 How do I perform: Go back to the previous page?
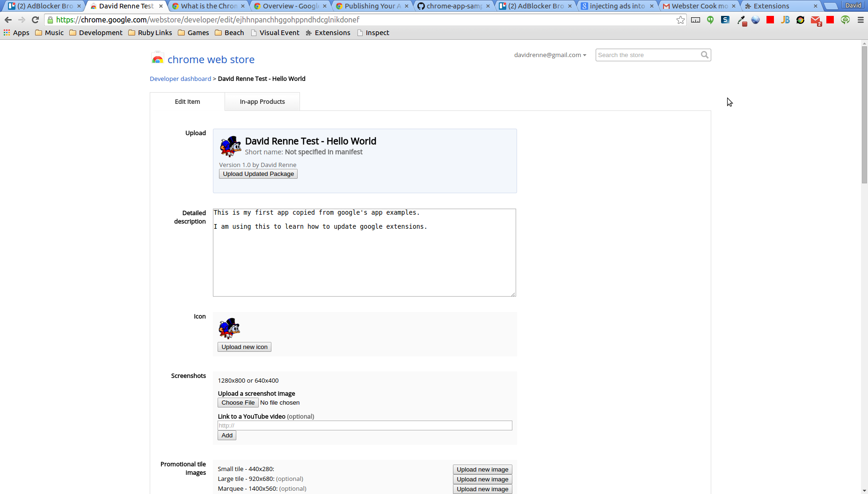pyautogui.click(x=8, y=20)
